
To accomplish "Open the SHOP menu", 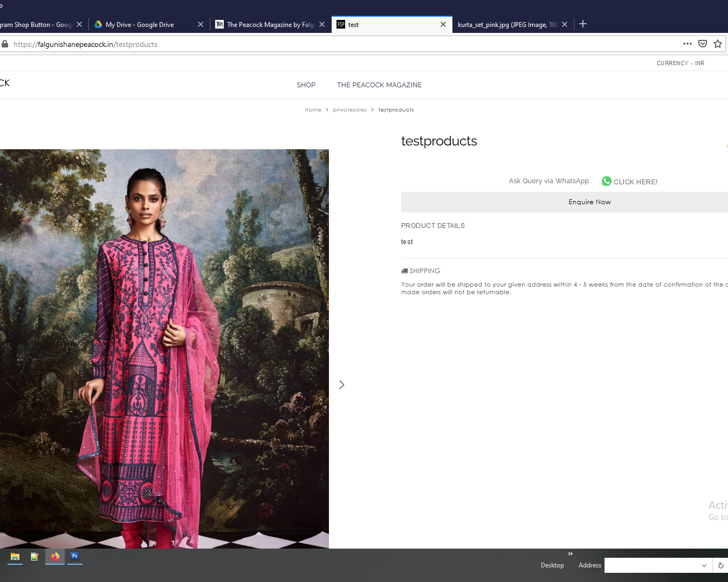I will (306, 85).
